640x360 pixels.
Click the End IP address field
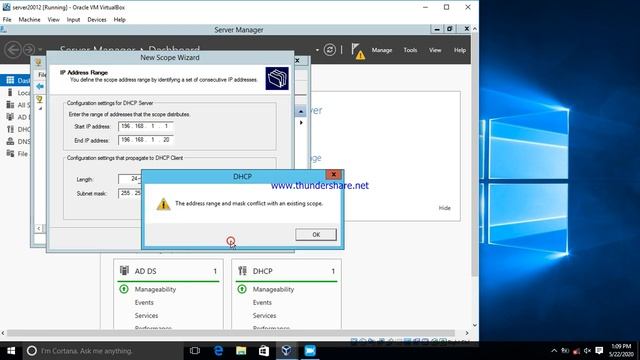point(146,140)
